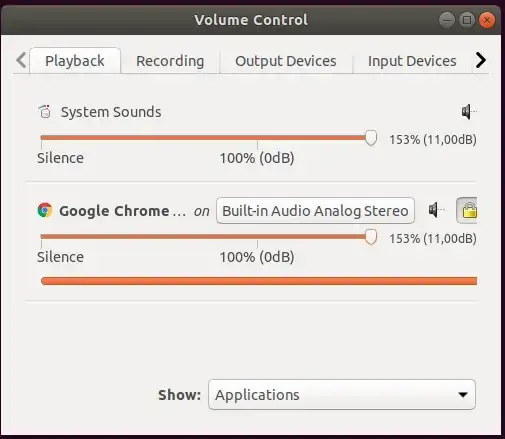Open the Output Devices tab
505x439 pixels.
(x=286, y=61)
